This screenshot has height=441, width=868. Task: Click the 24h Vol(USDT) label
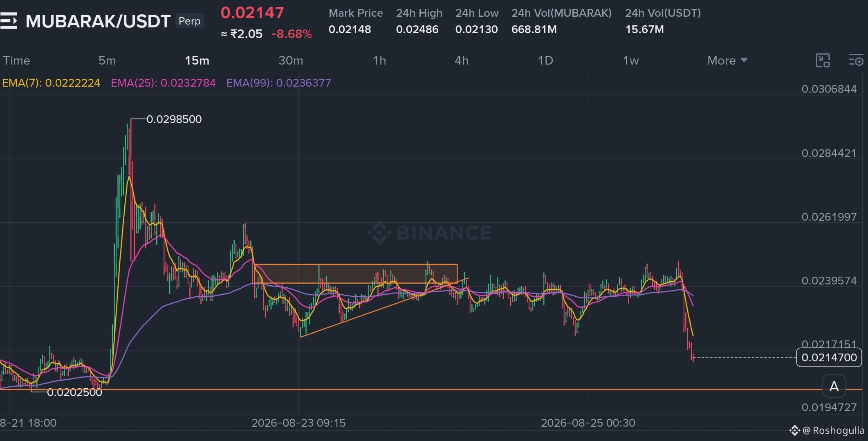click(663, 13)
